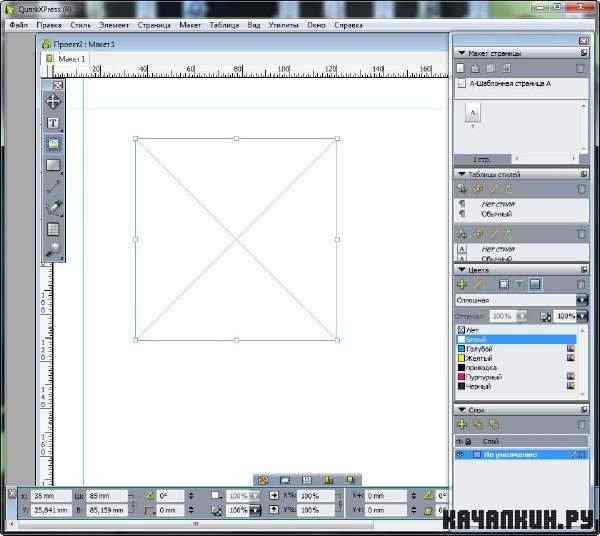Select the Zoom magnifier tool
This screenshot has width=600, height=536.
coord(53,249)
